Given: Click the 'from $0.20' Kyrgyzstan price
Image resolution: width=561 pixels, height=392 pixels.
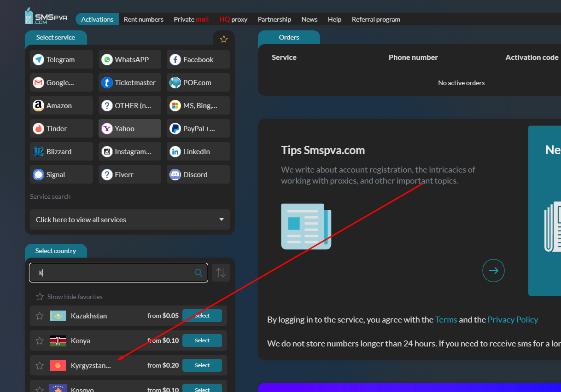Looking at the screenshot, I should [163, 365].
